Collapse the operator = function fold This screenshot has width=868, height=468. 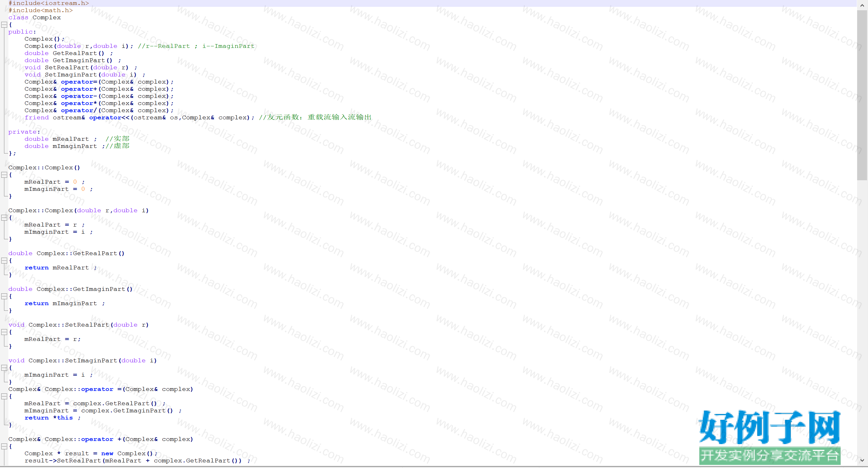click(x=4, y=396)
